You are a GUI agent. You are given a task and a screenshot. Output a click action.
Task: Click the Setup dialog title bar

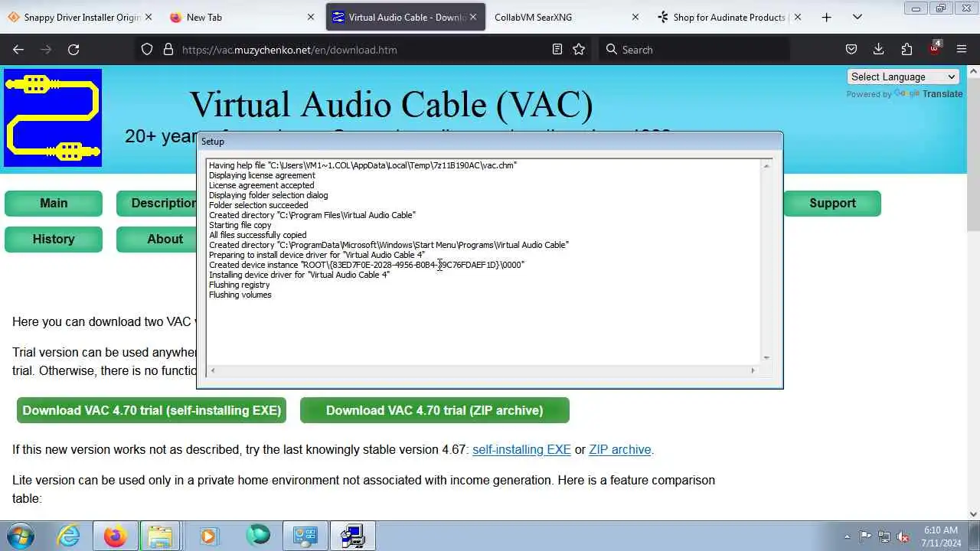point(490,142)
